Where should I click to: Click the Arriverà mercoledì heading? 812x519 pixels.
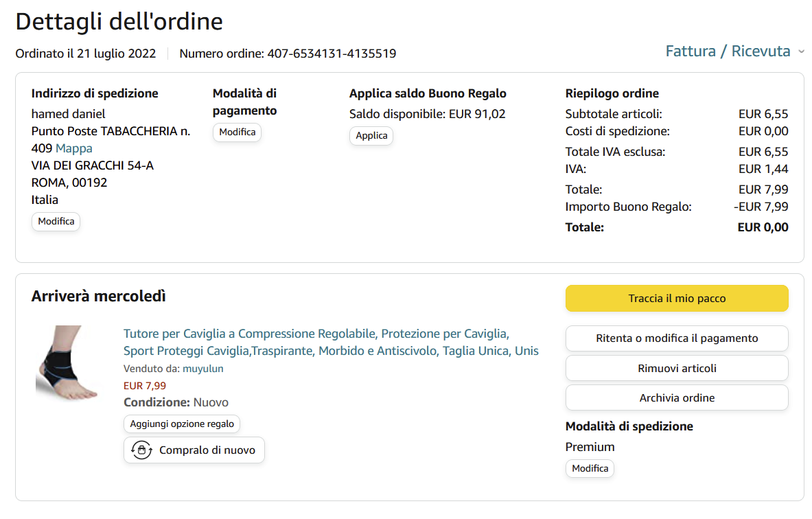click(x=99, y=297)
